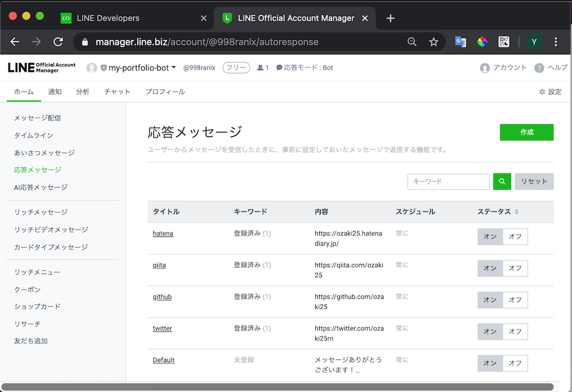Turn hatena response オフ
The height and width of the screenshot is (392, 572).
[x=515, y=236]
